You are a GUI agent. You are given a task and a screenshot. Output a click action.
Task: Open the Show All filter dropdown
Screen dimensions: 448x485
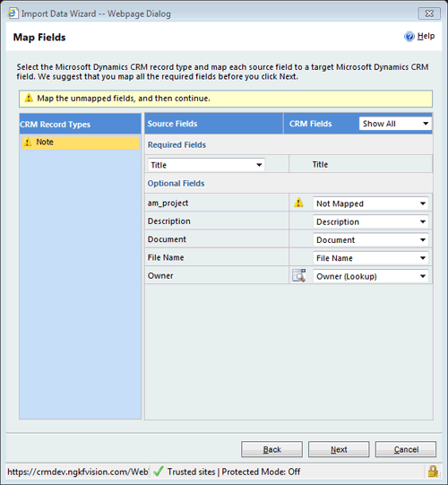(395, 124)
